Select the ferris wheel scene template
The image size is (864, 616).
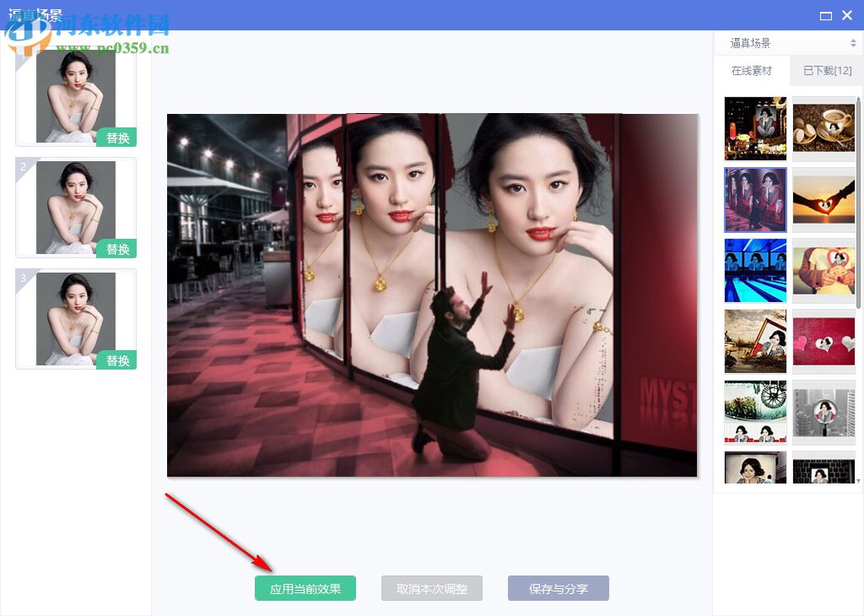pos(754,412)
